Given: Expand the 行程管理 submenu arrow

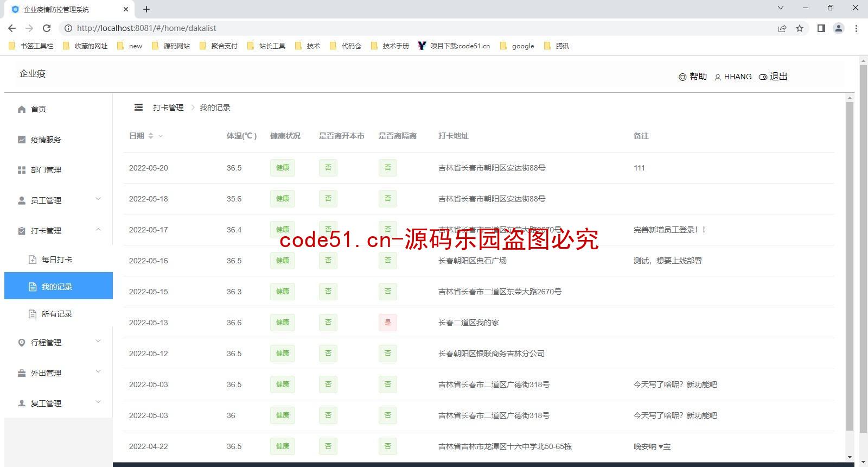Looking at the screenshot, I should [98, 341].
